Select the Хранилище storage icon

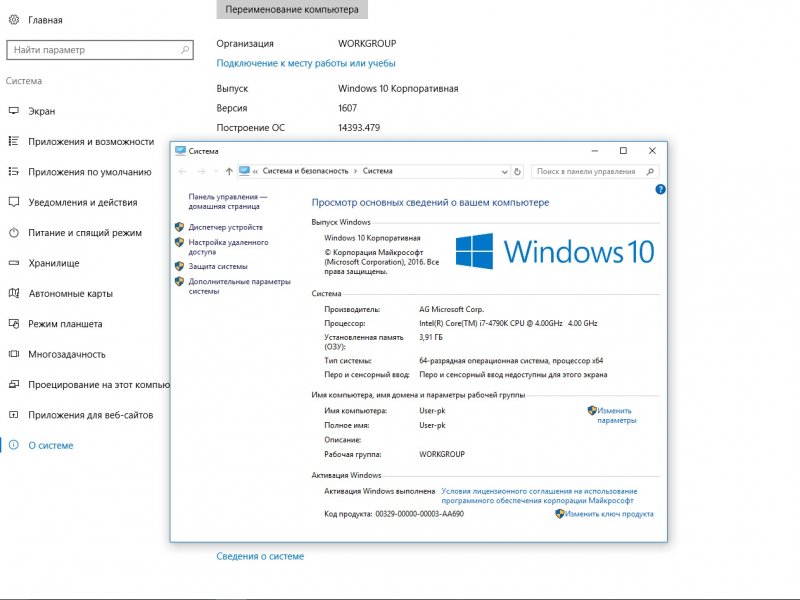(x=14, y=263)
